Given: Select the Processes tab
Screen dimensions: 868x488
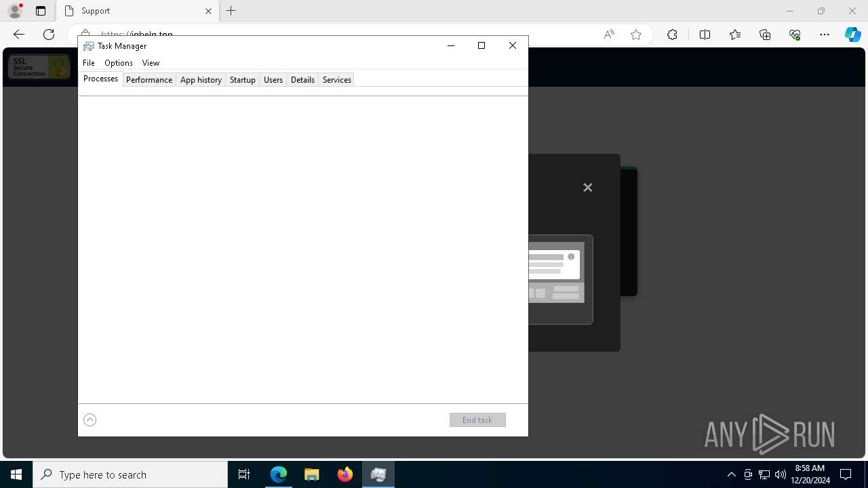Looking at the screenshot, I should (x=100, y=79).
